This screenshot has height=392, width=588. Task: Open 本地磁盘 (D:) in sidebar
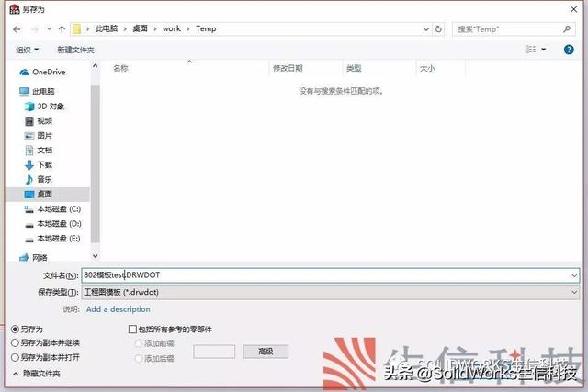52,224
